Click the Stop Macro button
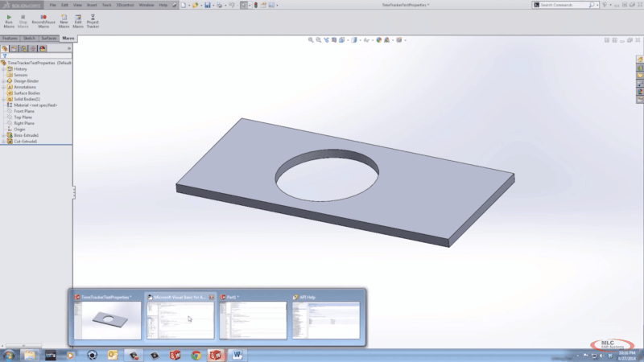Screen dimensions: 644x362 [x=23, y=21]
